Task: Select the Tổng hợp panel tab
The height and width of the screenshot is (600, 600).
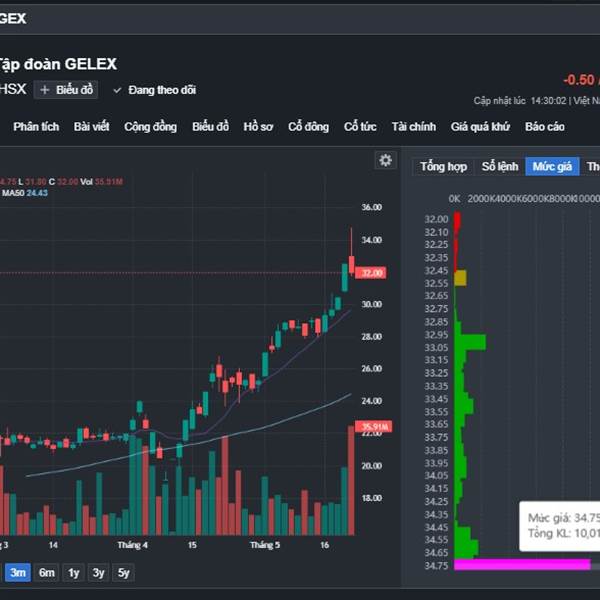Action: (443, 166)
